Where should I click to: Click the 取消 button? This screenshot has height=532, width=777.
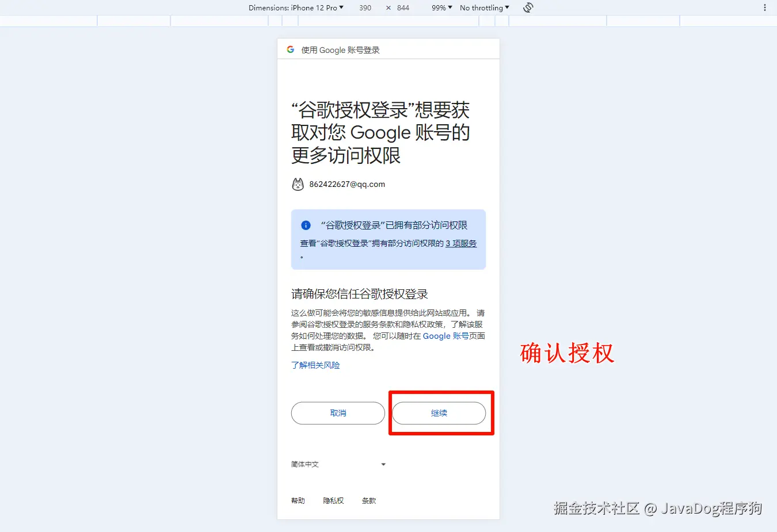point(338,413)
